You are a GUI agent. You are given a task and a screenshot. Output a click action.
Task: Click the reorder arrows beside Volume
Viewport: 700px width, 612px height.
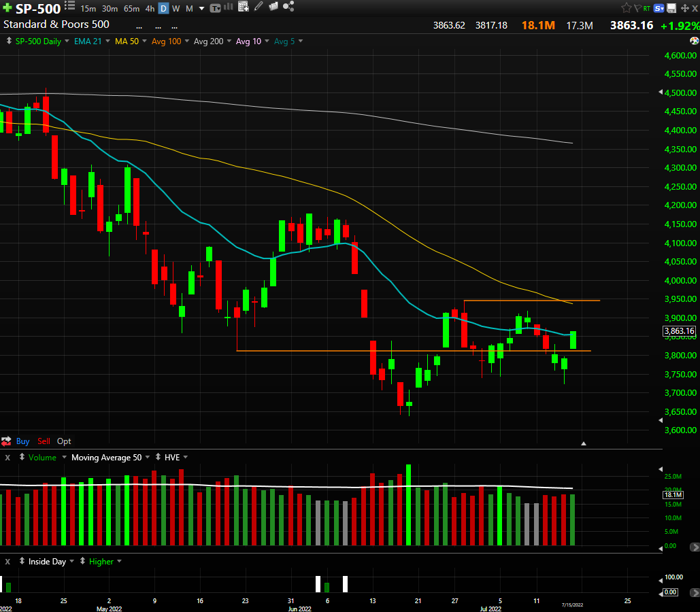point(22,457)
